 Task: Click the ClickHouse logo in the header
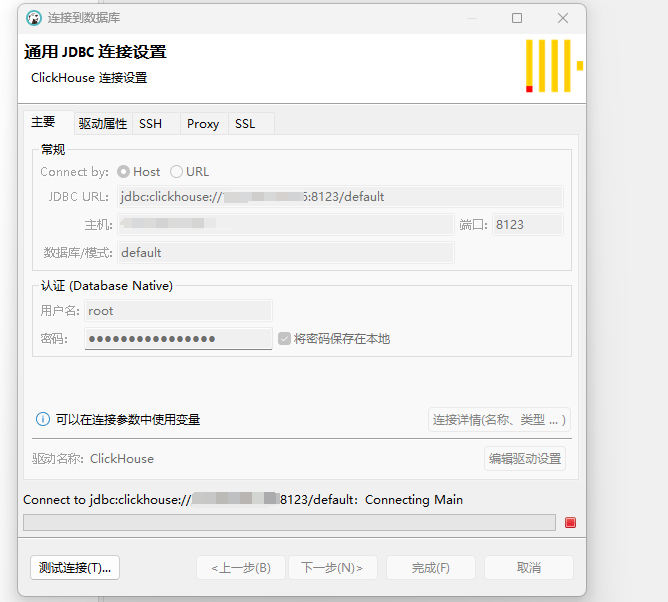coord(554,66)
